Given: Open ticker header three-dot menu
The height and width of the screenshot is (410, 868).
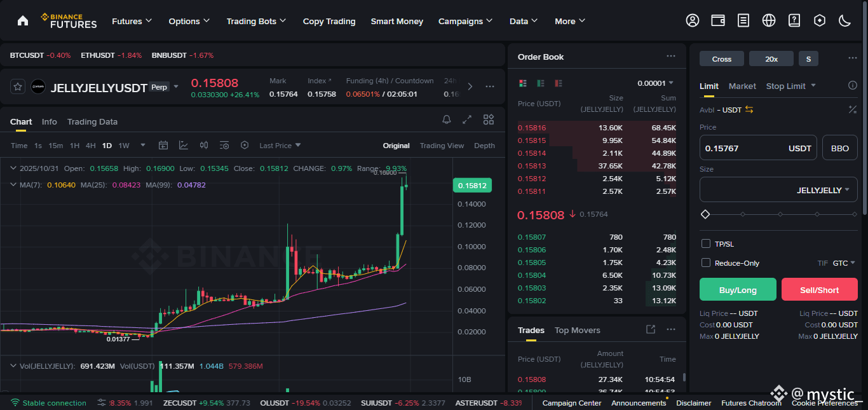Looking at the screenshot, I should (490, 86).
